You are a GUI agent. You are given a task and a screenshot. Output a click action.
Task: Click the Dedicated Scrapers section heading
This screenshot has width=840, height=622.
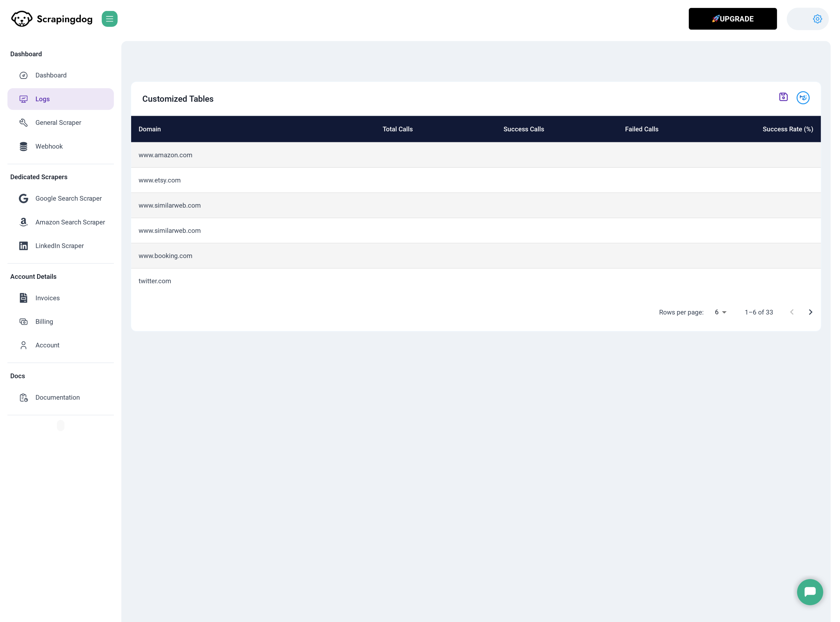(39, 177)
